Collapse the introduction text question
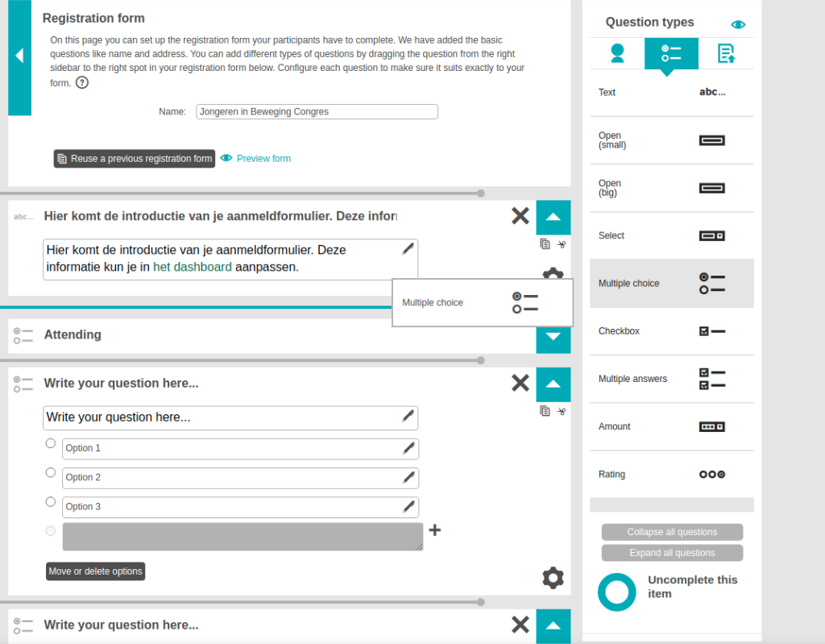825x644 pixels. 553,217
